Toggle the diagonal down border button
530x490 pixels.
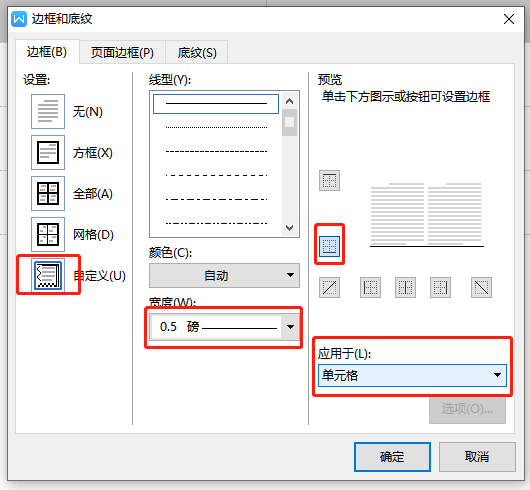482,288
